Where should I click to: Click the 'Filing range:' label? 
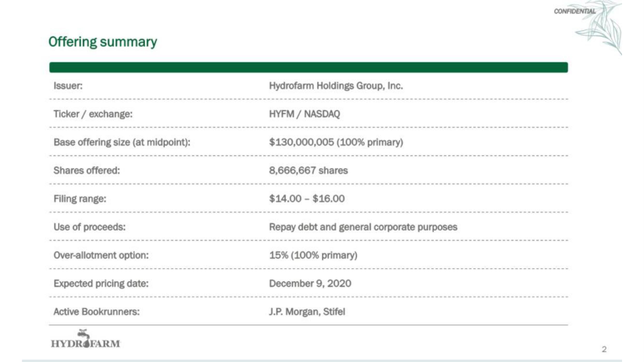80,199
